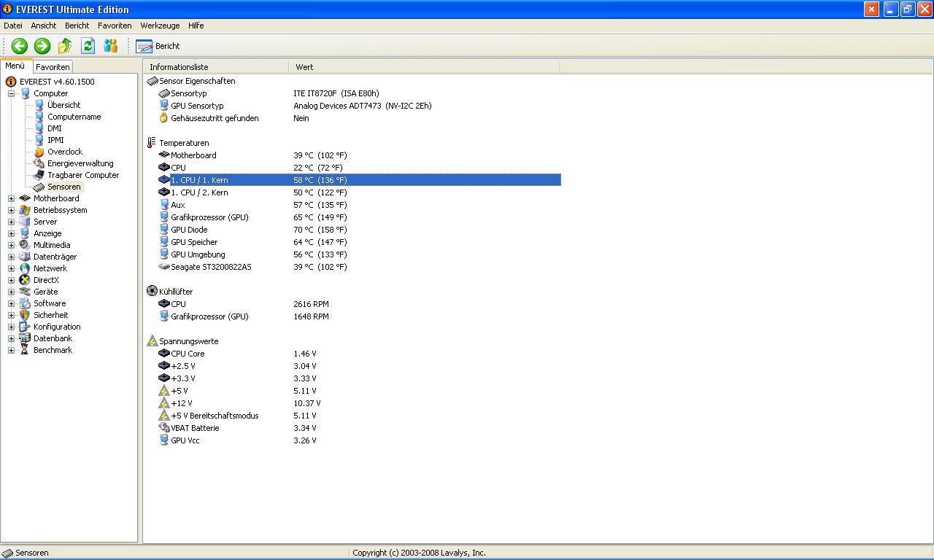Click the monitor icon beside GPU Sensortyp
Image resolution: width=934 pixels, height=560 pixels.
[x=163, y=106]
